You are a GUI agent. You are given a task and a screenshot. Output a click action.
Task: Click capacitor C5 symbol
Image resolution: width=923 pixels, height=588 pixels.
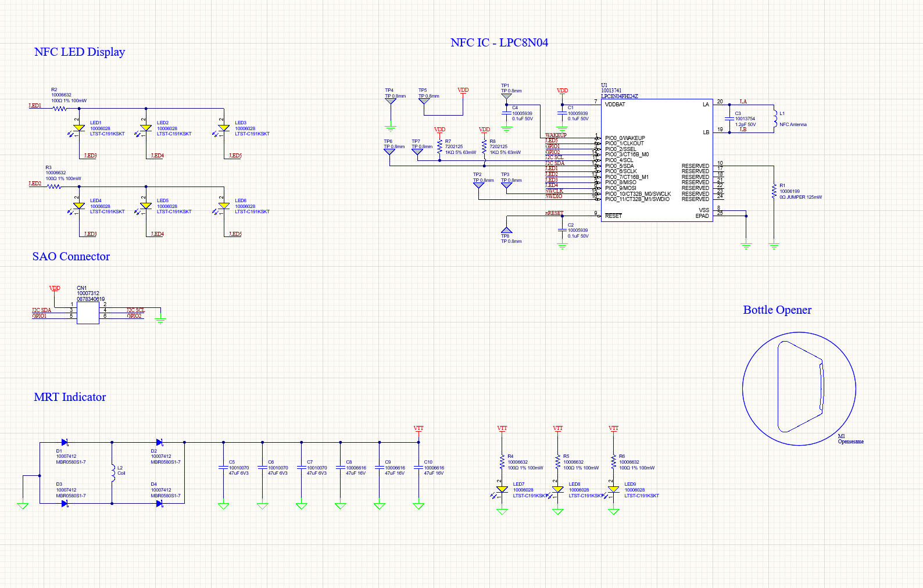pyautogui.click(x=223, y=467)
